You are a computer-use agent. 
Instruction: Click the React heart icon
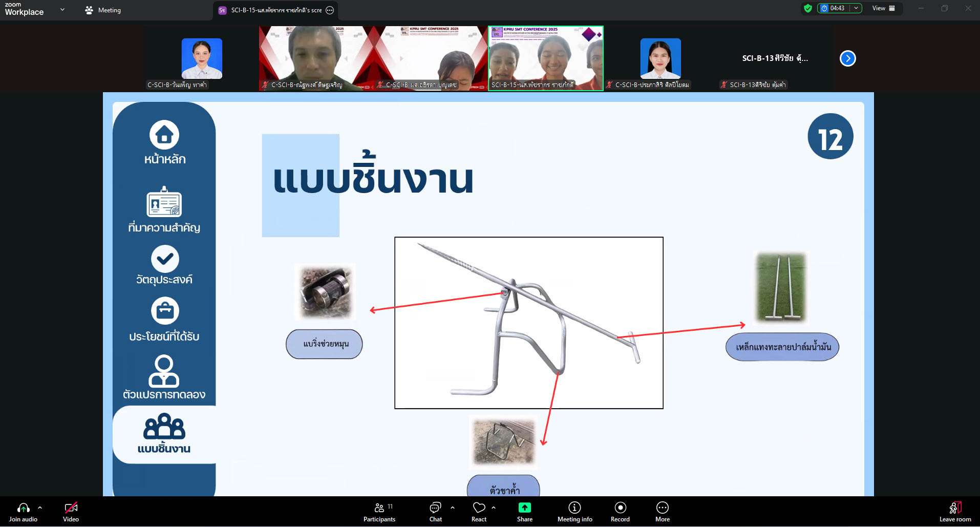[479, 512]
